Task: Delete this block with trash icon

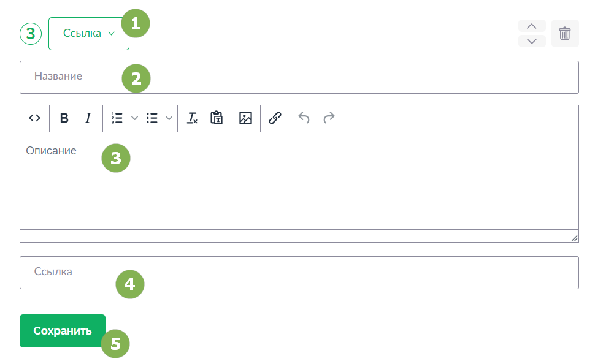Action: 565,33
